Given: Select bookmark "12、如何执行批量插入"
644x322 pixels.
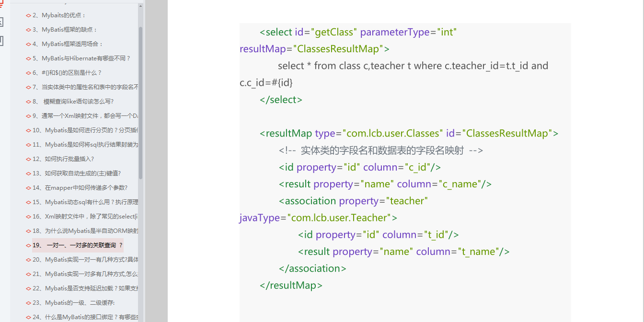Looking at the screenshot, I should point(63,159).
